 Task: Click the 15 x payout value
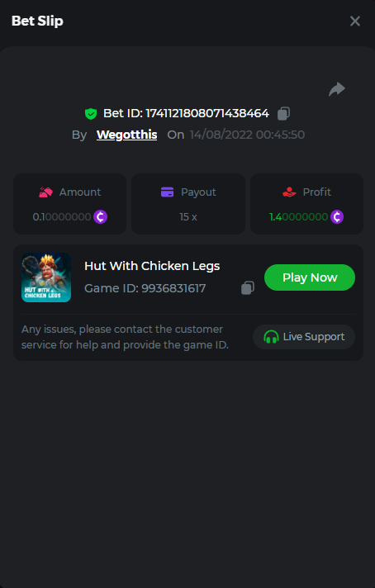(x=188, y=216)
